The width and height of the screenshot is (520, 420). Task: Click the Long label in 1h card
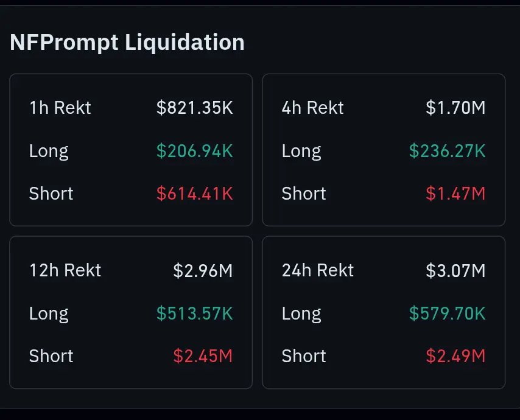click(49, 152)
